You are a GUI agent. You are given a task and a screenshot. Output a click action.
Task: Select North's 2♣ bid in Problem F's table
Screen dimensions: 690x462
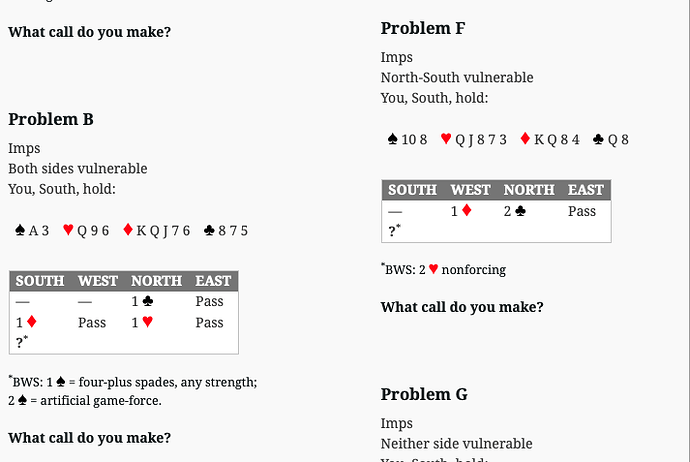point(514,211)
